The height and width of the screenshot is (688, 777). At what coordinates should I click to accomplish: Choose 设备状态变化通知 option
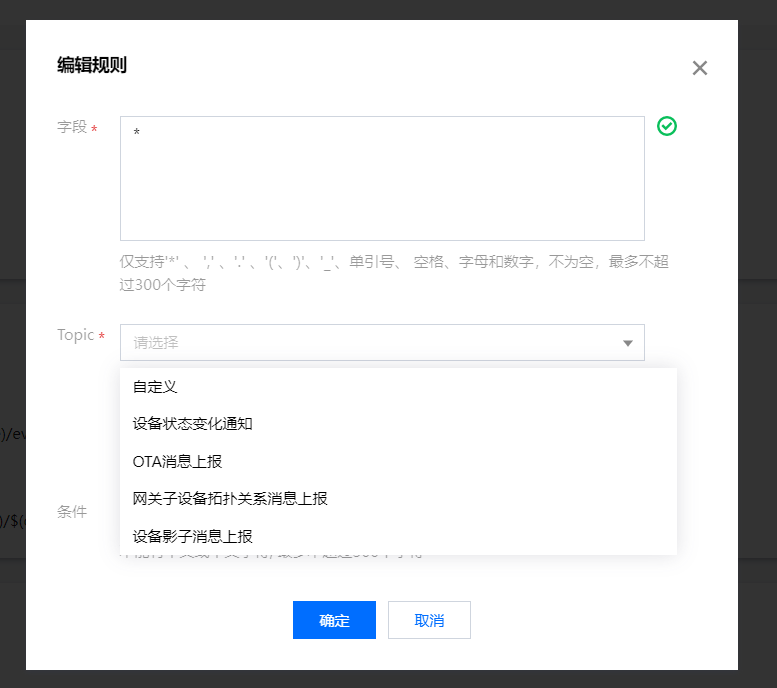398,424
